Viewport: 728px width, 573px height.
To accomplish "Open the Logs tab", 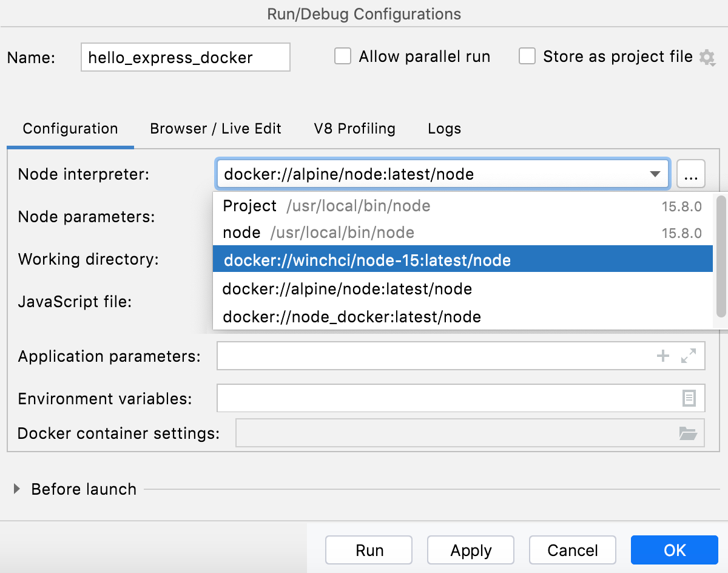I will point(443,129).
